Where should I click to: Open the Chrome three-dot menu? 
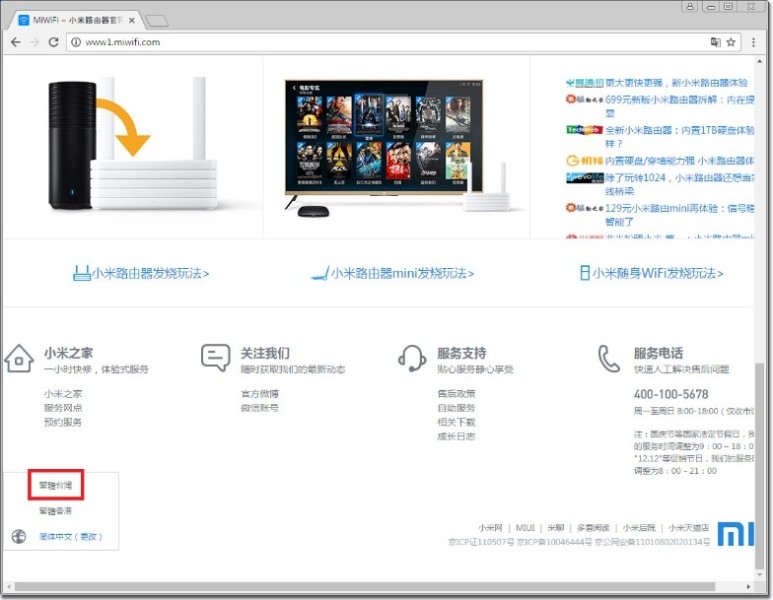(753, 42)
